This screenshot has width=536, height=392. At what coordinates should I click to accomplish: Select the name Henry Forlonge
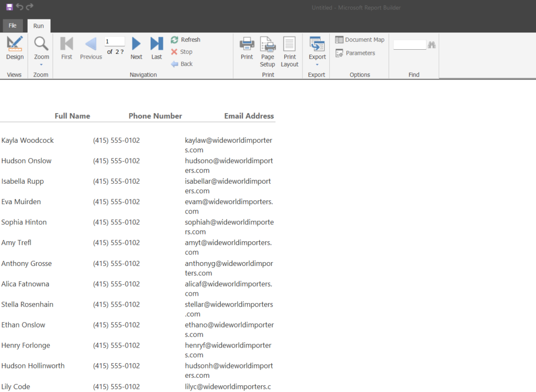[x=26, y=345]
